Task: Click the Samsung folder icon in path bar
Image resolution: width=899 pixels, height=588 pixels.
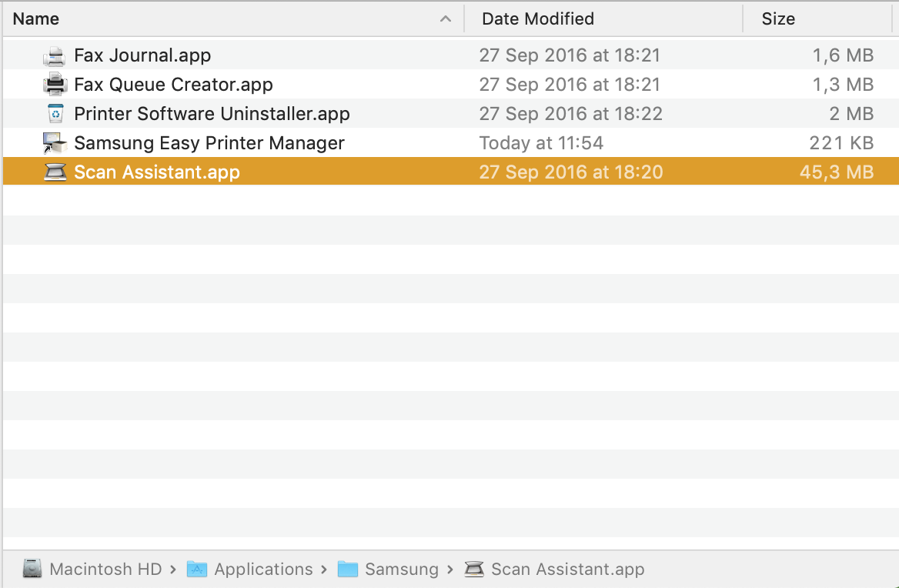Action: pos(348,570)
